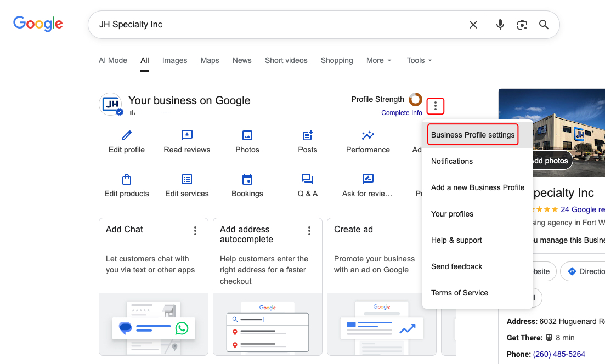Image resolution: width=605 pixels, height=364 pixels.
Task: Open Add address autocomplete card
Action: (267, 287)
